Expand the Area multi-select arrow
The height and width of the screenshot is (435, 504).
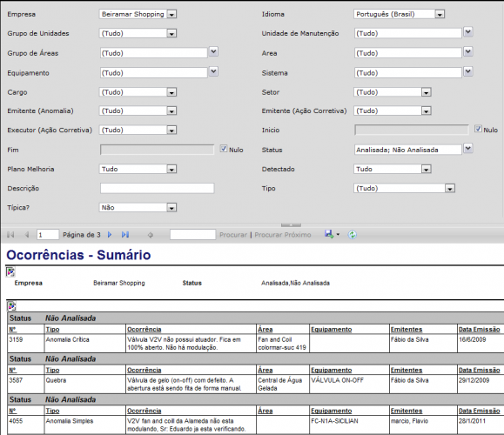pyautogui.click(x=468, y=51)
